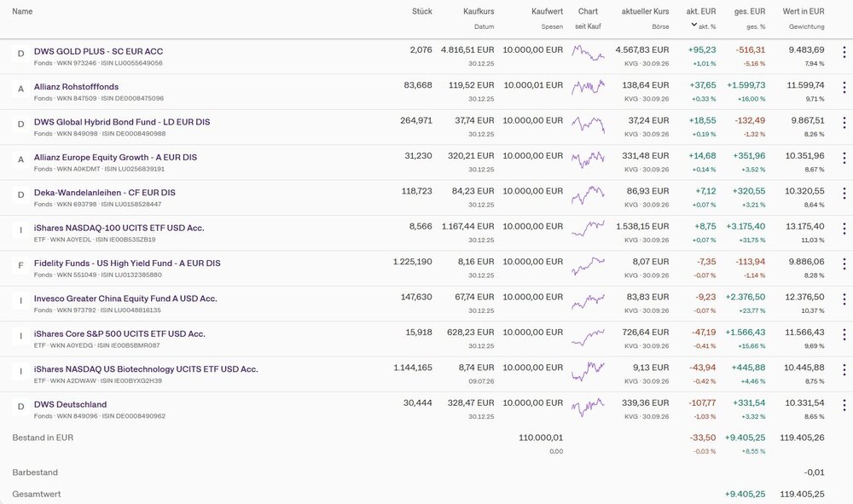The image size is (853, 504).
Task: Click the Kaufkurs column header
Action: click(x=479, y=11)
